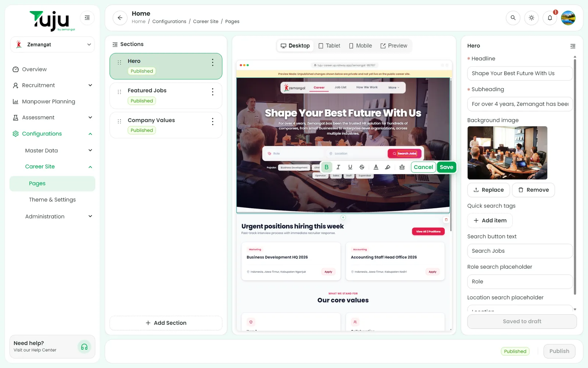588x368 pixels.
Task: Click the Headline input field
Action: pos(520,73)
